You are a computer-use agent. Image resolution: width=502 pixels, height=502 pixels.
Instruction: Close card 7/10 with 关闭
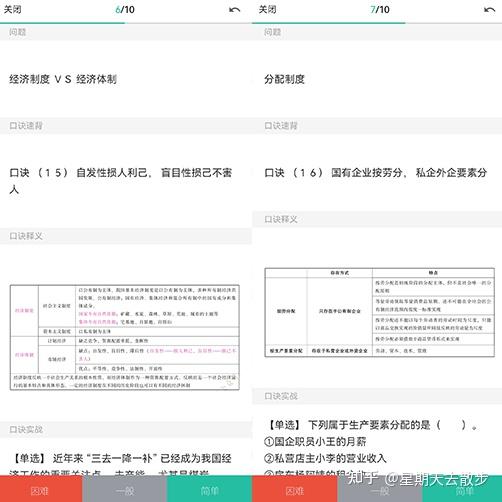pos(268,9)
